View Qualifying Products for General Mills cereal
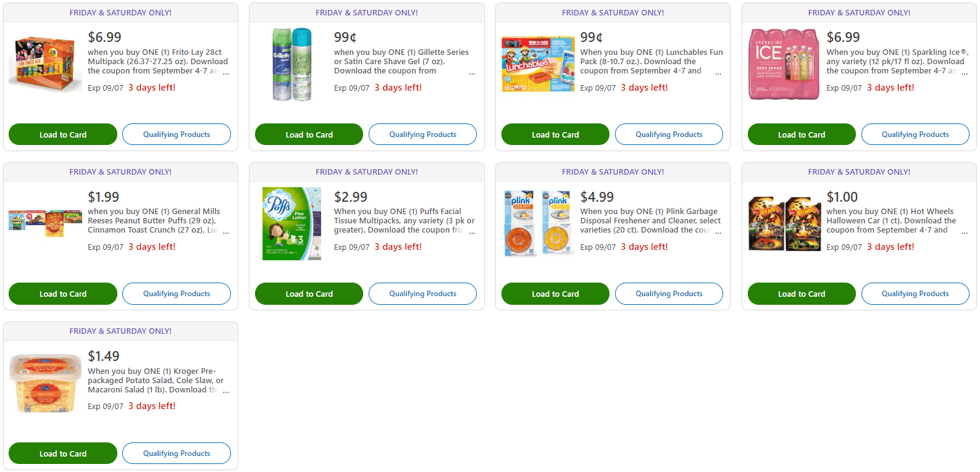 pyautogui.click(x=177, y=294)
